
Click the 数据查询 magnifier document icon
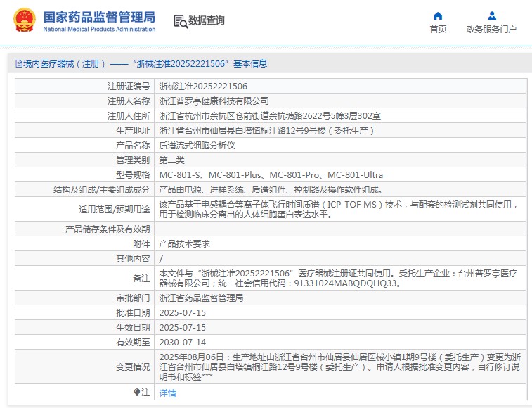pos(181,21)
